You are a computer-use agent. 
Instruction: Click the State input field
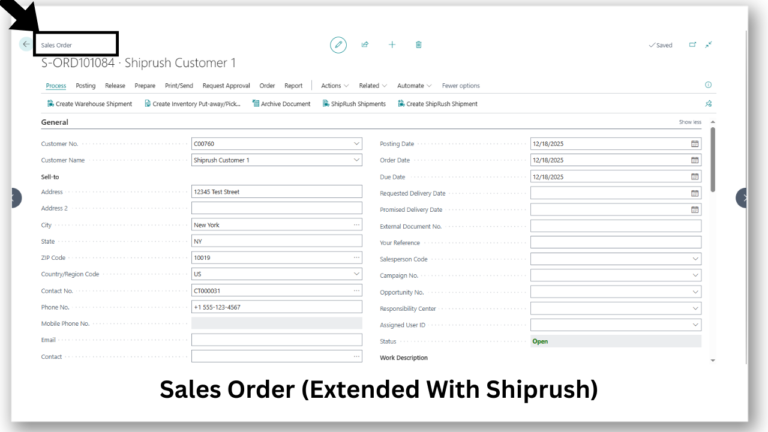[x=277, y=241]
